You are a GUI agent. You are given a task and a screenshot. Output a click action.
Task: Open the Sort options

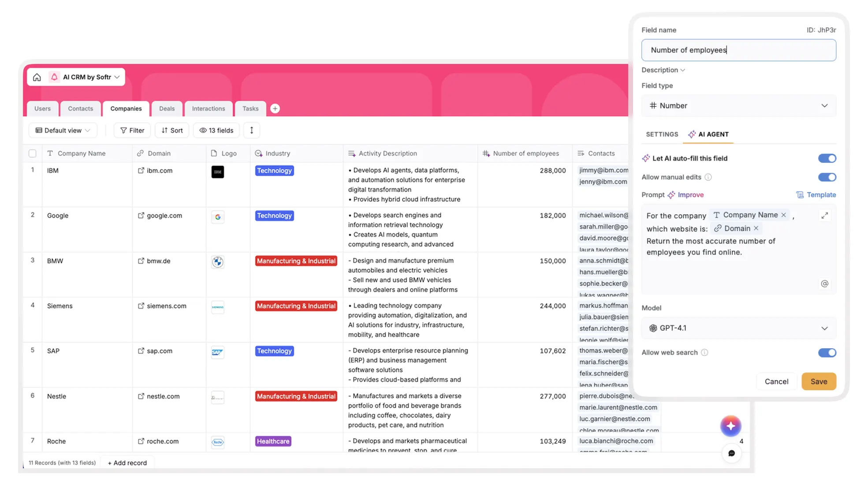172,130
